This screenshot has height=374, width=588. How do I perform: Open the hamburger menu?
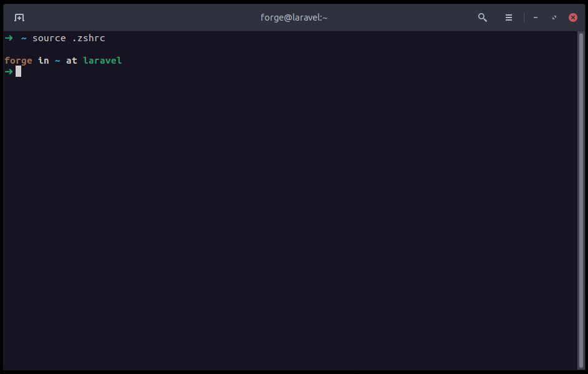509,17
